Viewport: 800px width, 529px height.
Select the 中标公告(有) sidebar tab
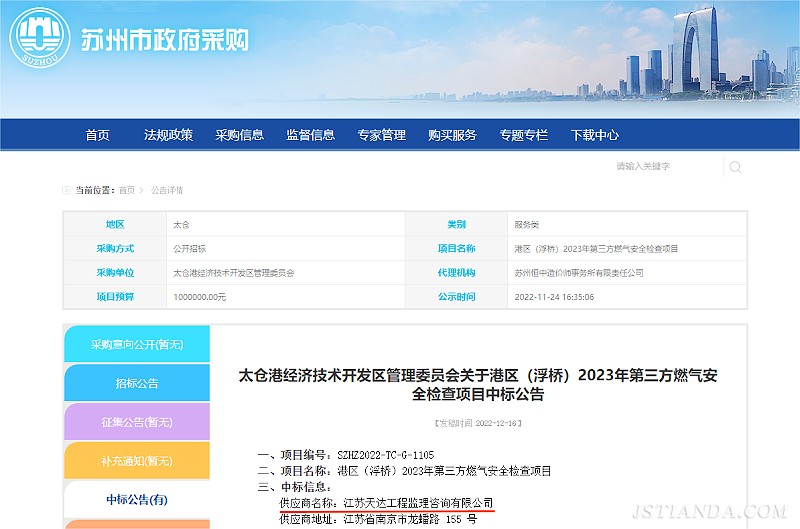pos(137,500)
